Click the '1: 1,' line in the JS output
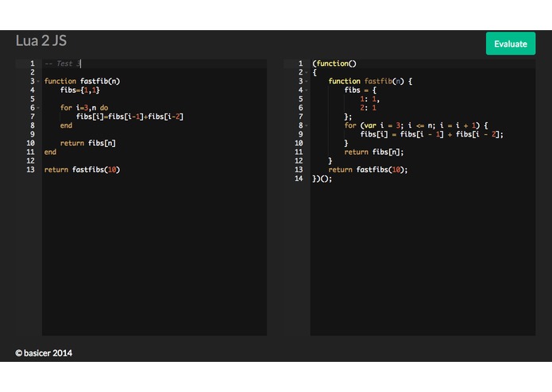The width and height of the screenshot is (552, 392). pyautogui.click(x=369, y=99)
